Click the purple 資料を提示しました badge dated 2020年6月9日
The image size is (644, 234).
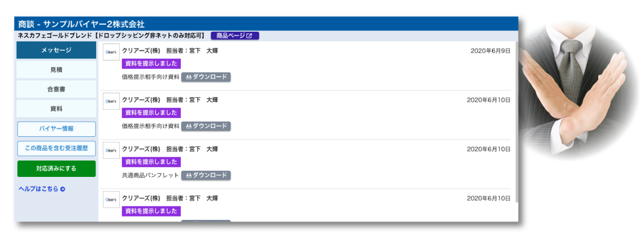click(151, 64)
